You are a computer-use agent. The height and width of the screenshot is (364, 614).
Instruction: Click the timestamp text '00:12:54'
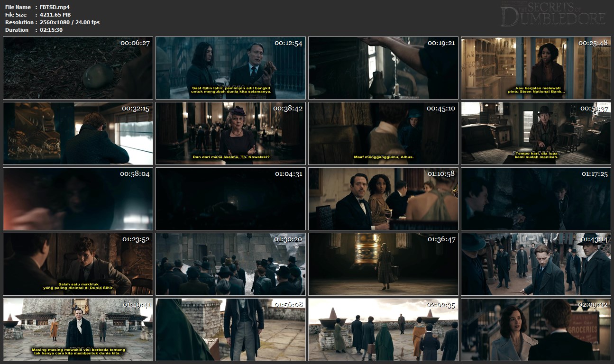(287, 43)
